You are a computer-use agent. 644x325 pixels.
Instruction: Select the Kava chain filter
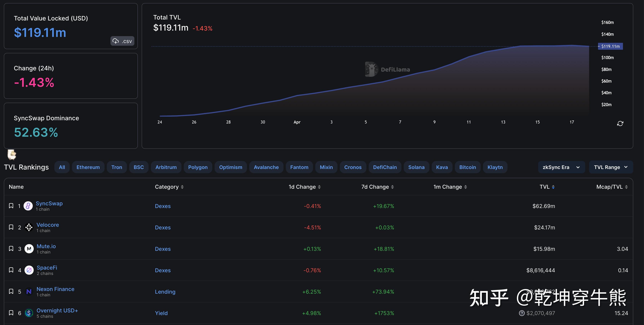[442, 167]
